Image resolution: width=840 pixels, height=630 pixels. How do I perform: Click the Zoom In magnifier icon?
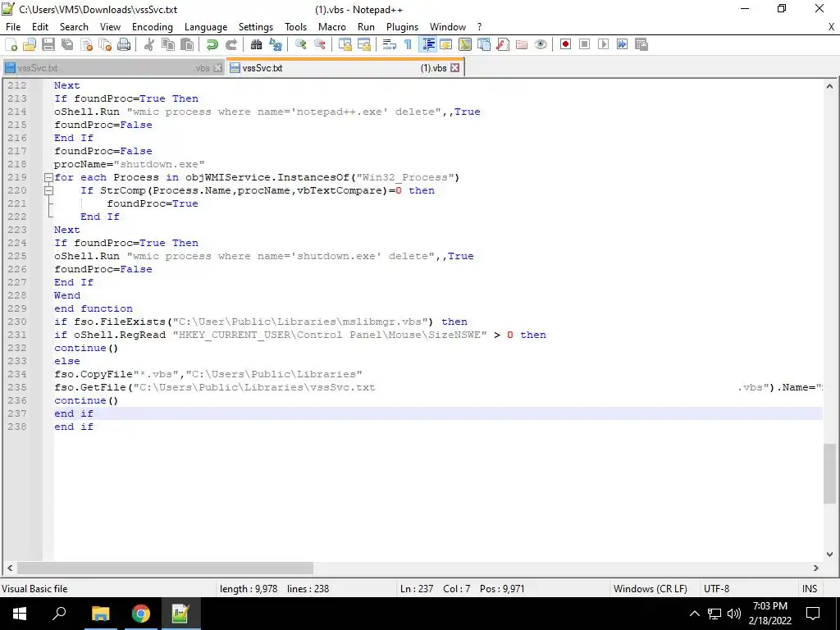300,44
